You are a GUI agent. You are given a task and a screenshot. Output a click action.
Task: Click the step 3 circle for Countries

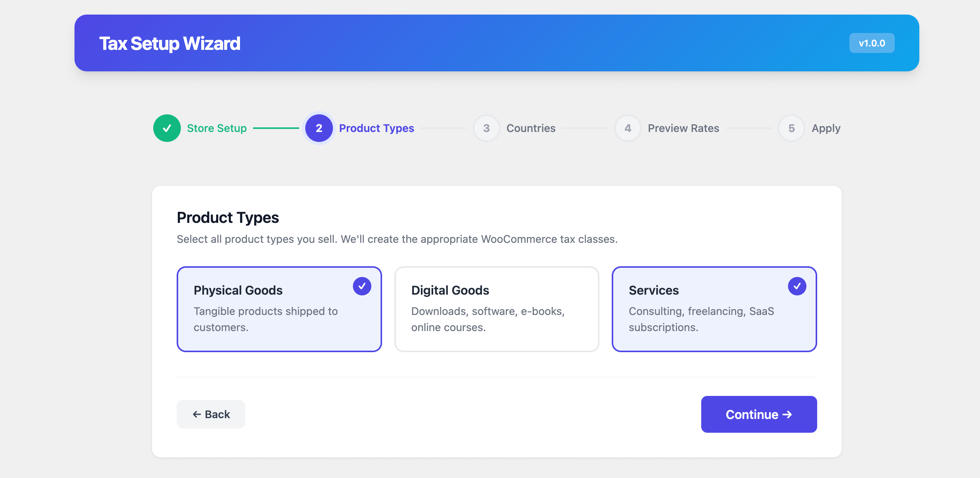tap(487, 128)
